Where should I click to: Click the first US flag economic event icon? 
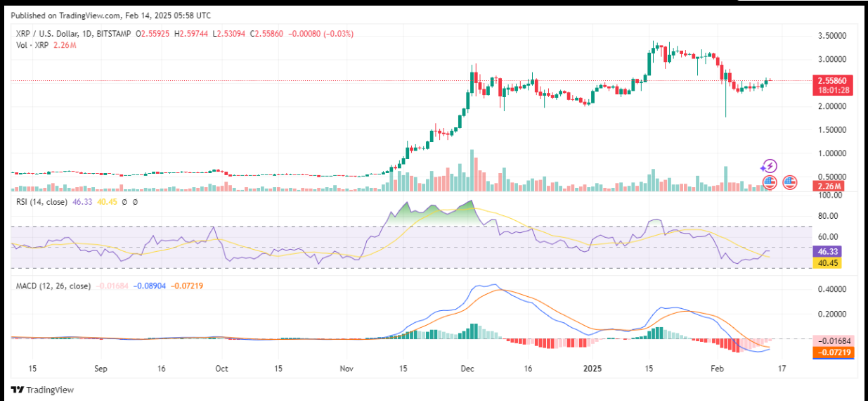point(770,182)
